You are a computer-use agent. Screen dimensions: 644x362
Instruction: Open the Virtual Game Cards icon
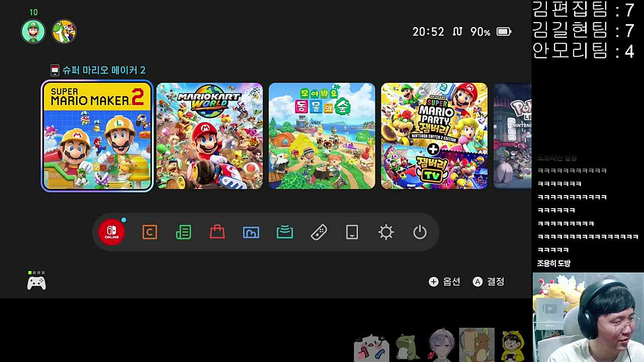(x=352, y=232)
